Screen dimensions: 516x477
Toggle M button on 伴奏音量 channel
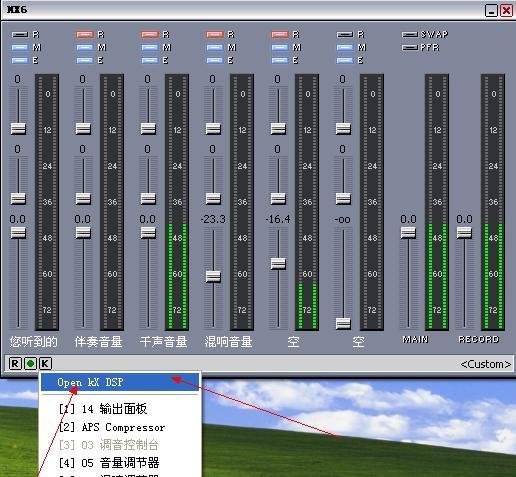pyautogui.click(x=85, y=47)
